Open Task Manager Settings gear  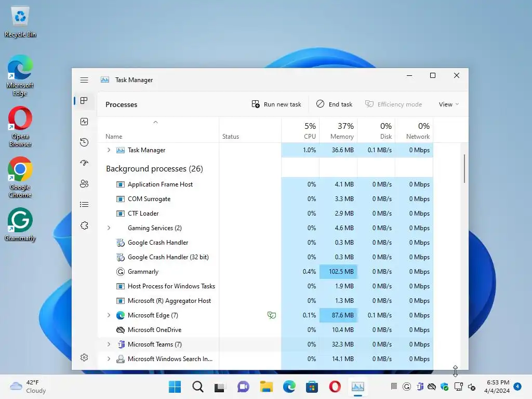click(84, 357)
